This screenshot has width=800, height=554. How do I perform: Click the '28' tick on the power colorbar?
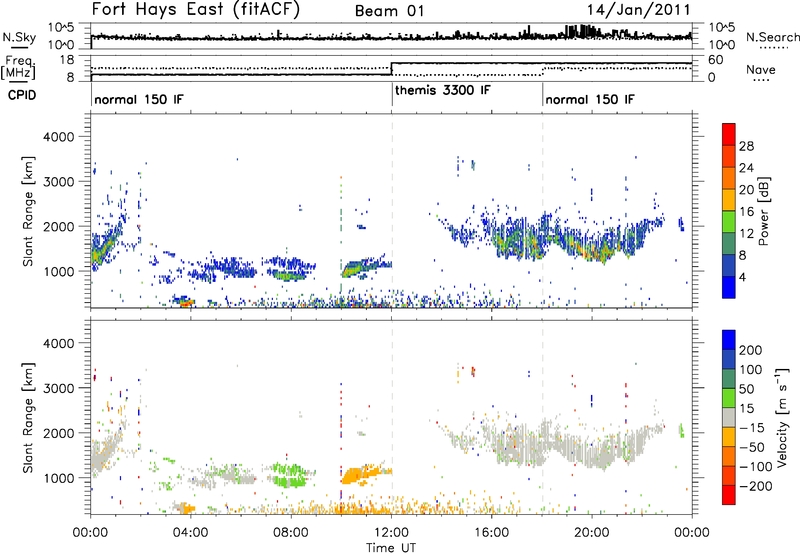pos(746,146)
